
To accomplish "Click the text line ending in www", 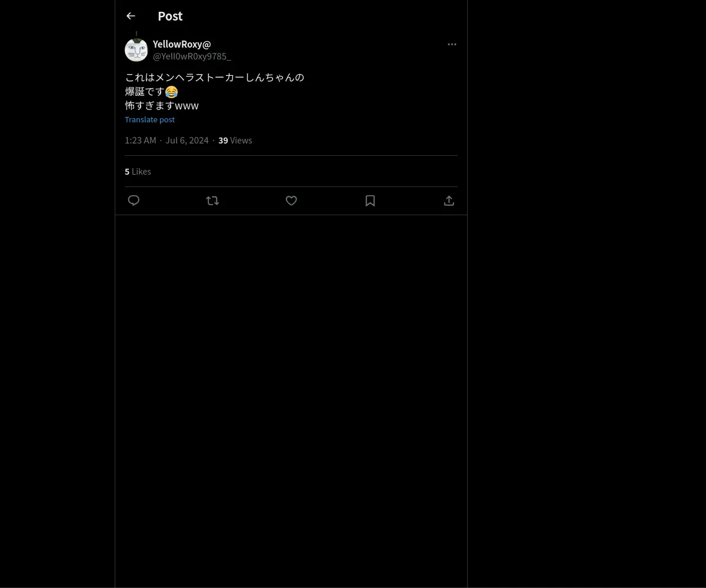I will point(162,106).
